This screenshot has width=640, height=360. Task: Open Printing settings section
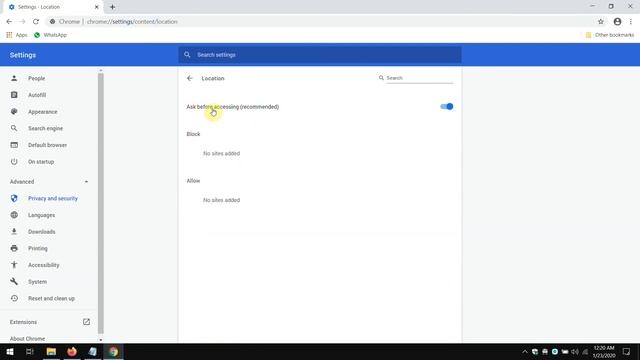(x=38, y=249)
